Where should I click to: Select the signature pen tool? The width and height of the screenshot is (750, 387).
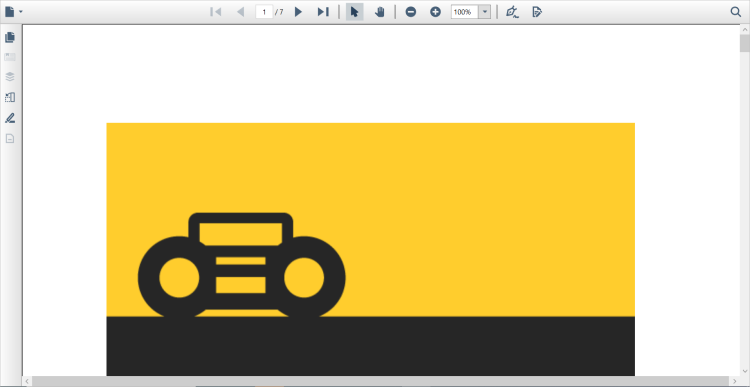coord(513,12)
